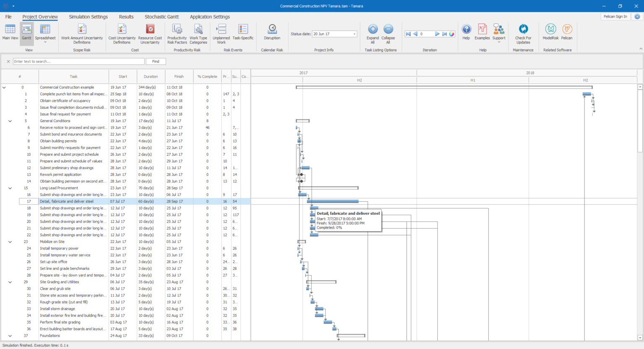Image resolution: width=644 pixels, height=349 pixels.
Task: Open Work Amount Uncertainty Definitions
Action: click(81, 34)
